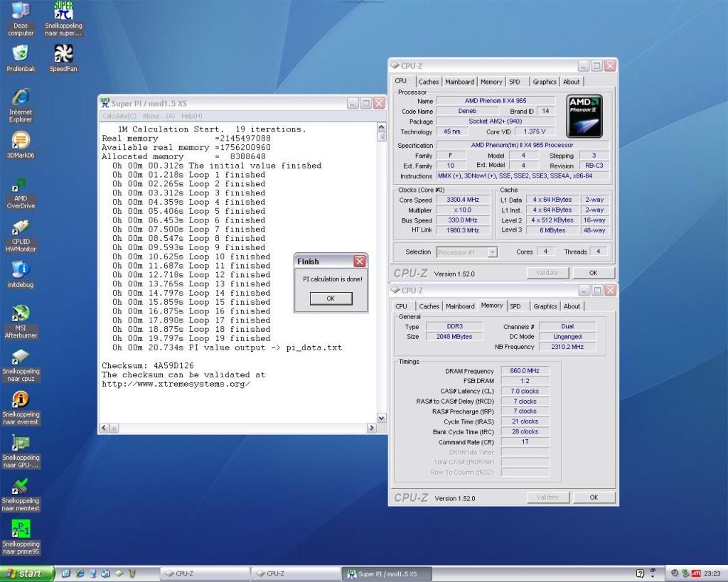Viewport: 728px width, 582px height.
Task: Switch to Super PI in the taskbar
Action: tap(387, 573)
